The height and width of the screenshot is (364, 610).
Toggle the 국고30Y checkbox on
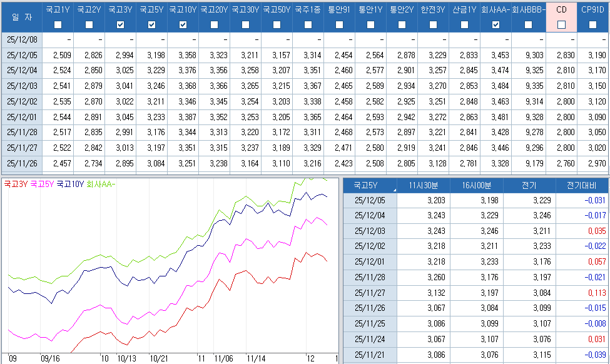click(x=245, y=25)
